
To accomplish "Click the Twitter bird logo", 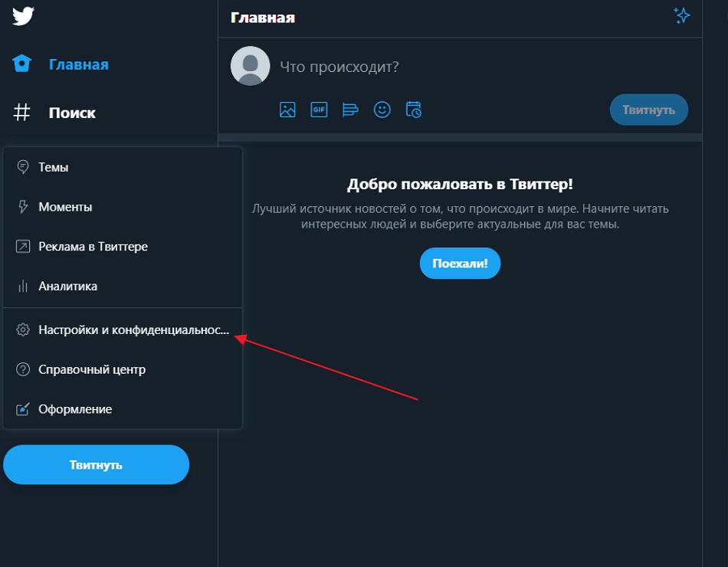I will [x=23, y=16].
